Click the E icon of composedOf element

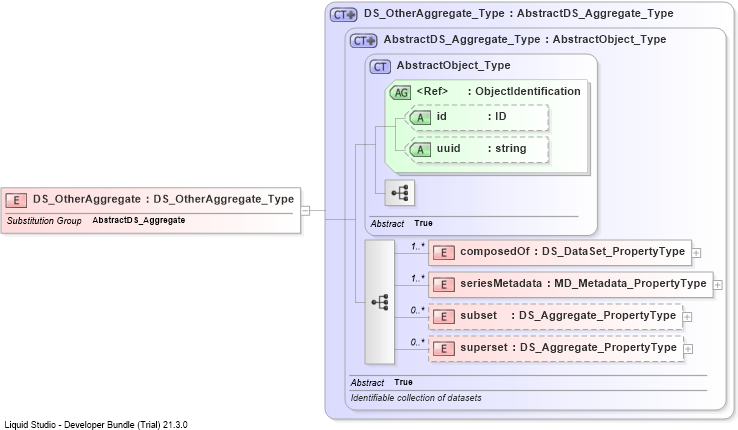tap(443, 253)
